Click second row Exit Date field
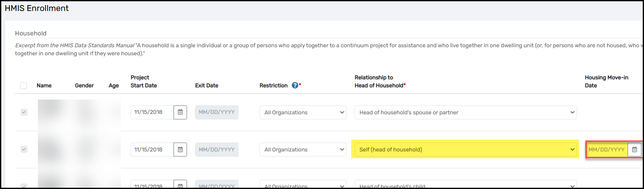 pos(216,149)
